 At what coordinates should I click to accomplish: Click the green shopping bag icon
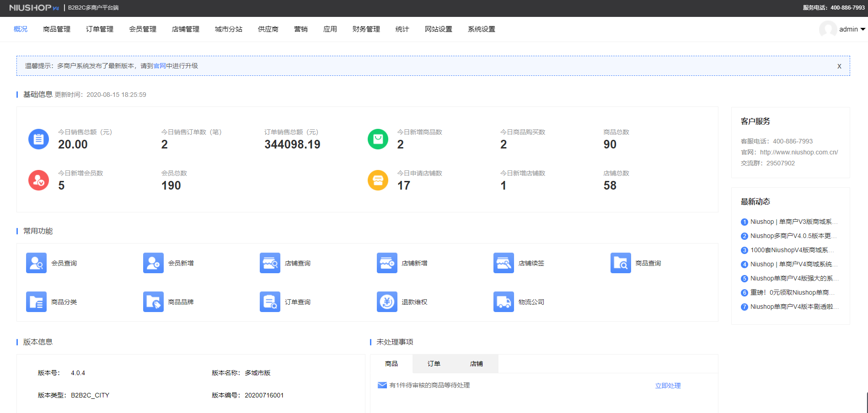click(x=378, y=139)
